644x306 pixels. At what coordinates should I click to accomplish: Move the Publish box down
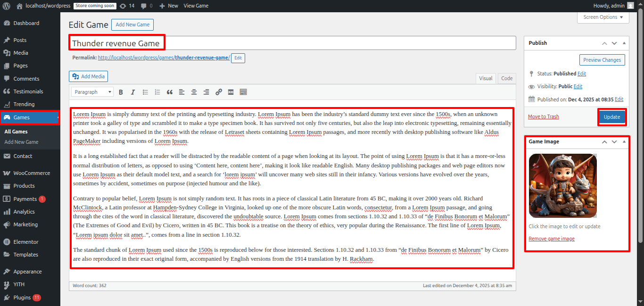(x=614, y=43)
